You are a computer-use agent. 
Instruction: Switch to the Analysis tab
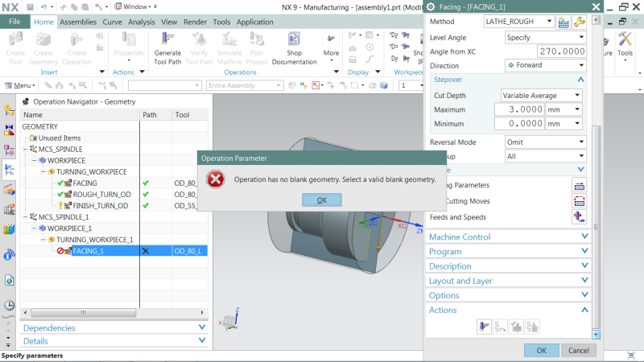click(x=142, y=23)
